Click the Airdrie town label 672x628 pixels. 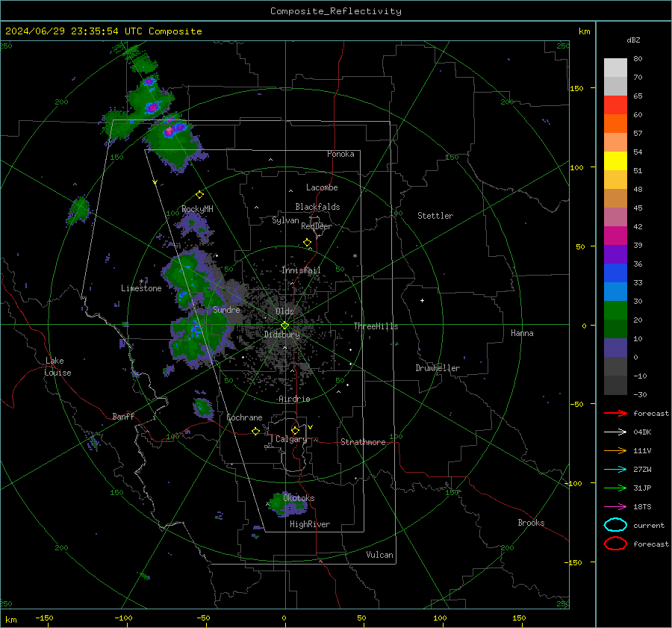click(x=294, y=399)
